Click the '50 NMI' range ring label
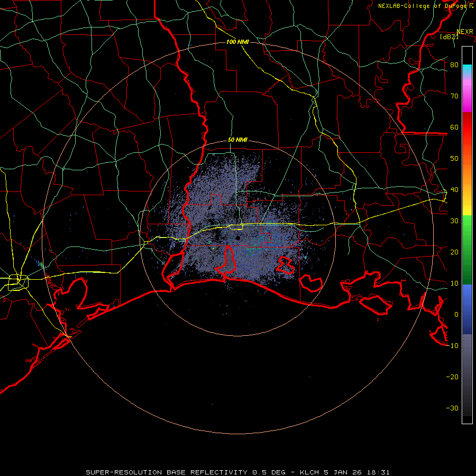The image size is (476, 476). point(237,140)
